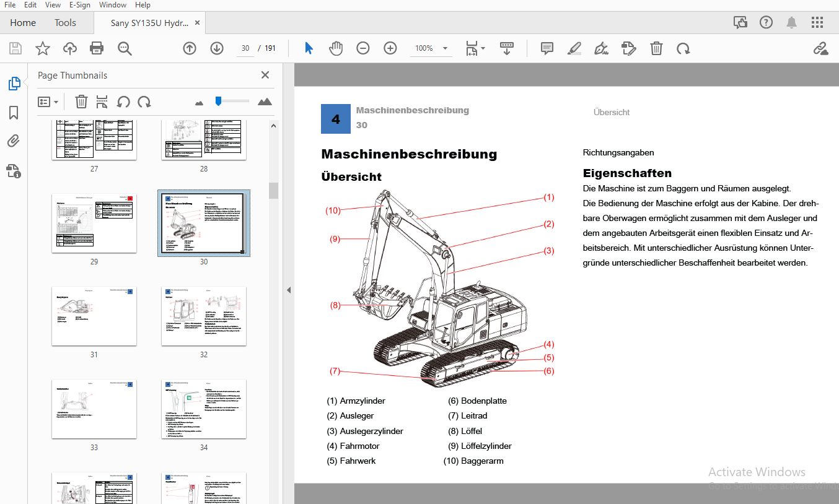Open the View menu
The width and height of the screenshot is (839, 504).
pos(53,5)
